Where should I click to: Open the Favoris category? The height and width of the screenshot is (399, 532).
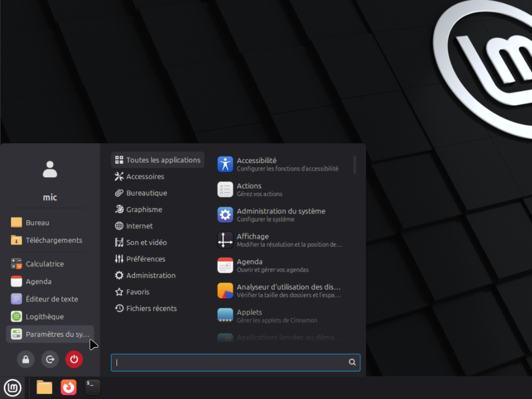(158, 292)
